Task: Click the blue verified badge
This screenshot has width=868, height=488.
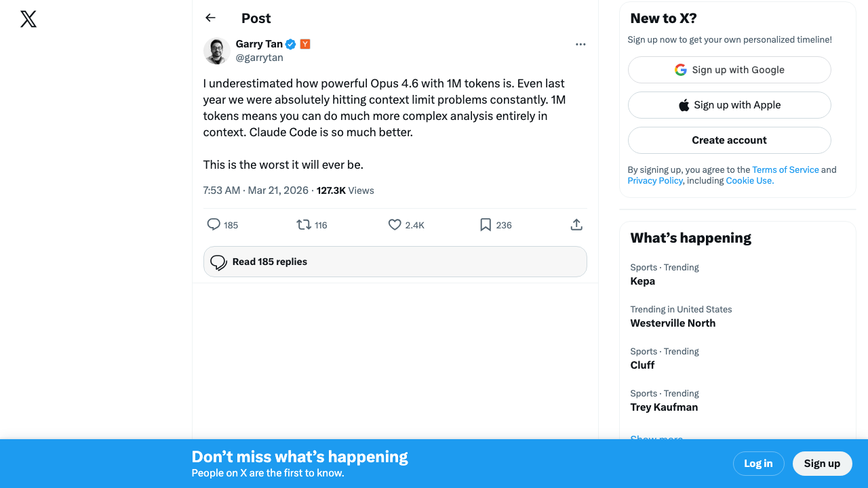Action: pyautogui.click(x=290, y=44)
